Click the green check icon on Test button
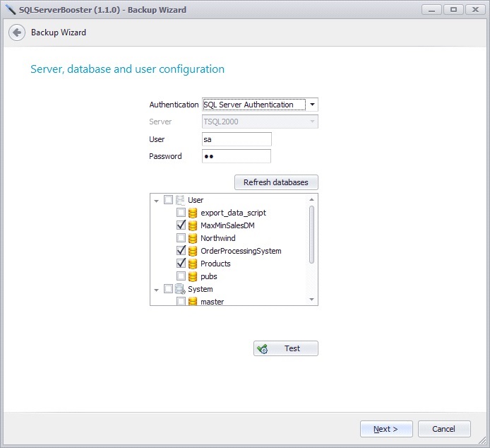The image size is (490, 448). 263,348
